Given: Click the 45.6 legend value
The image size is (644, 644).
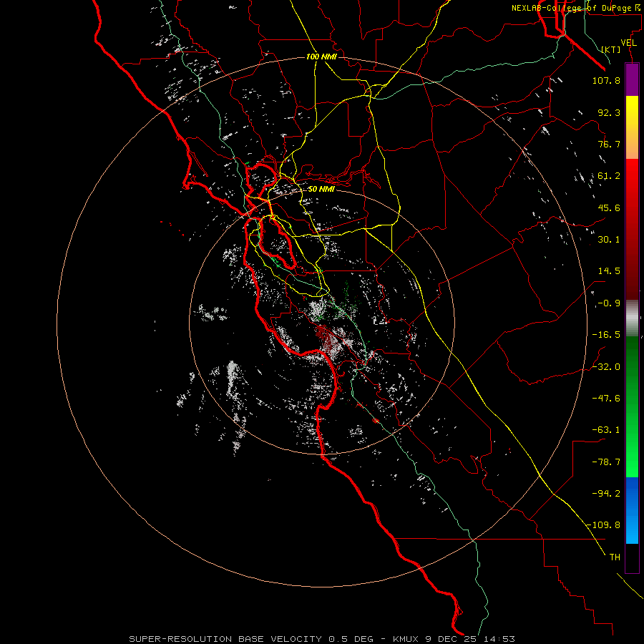Looking at the screenshot, I should coord(609,208).
